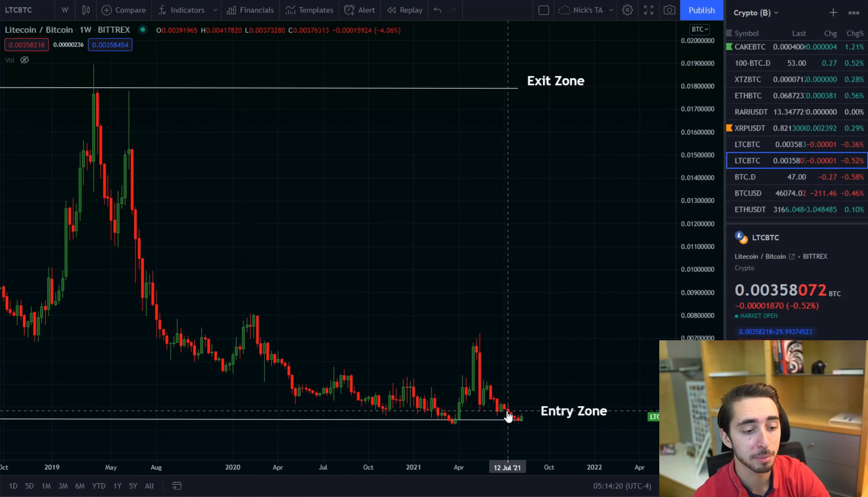868x497 pixels.
Task: Open the go-to-date calendar icon
Action: coord(176,486)
